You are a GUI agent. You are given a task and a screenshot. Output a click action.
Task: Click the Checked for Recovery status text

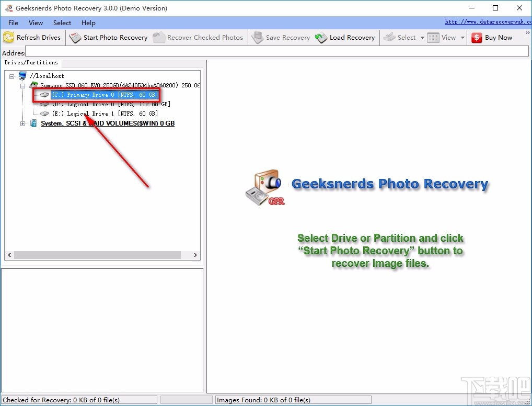coord(61,400)
